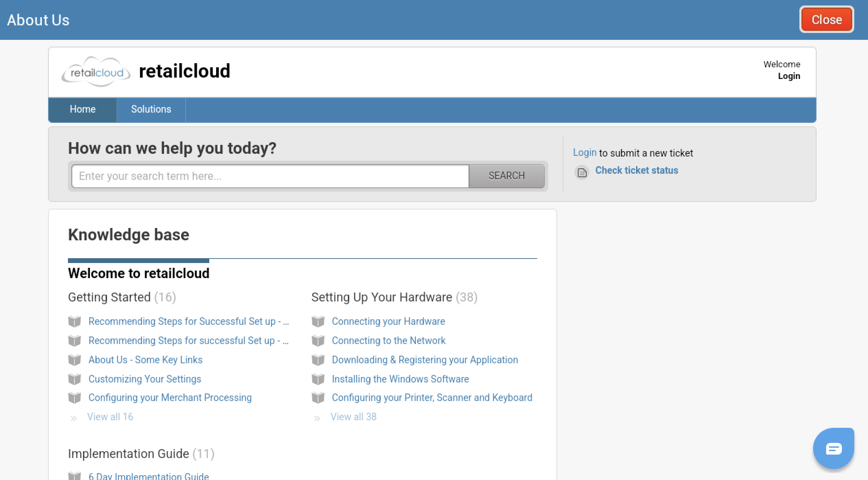Open 6 Day Implementation Guide article
The image size is (868, 480).
(149, 476)
